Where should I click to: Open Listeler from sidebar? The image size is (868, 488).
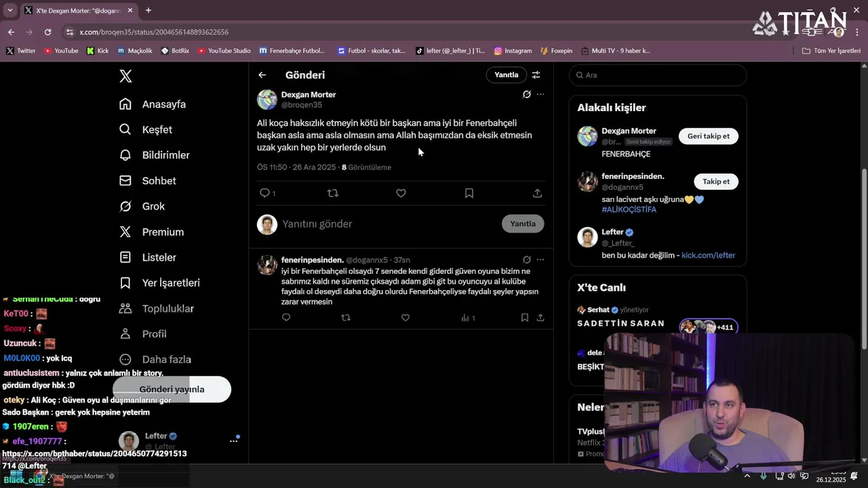click(148, 258)
